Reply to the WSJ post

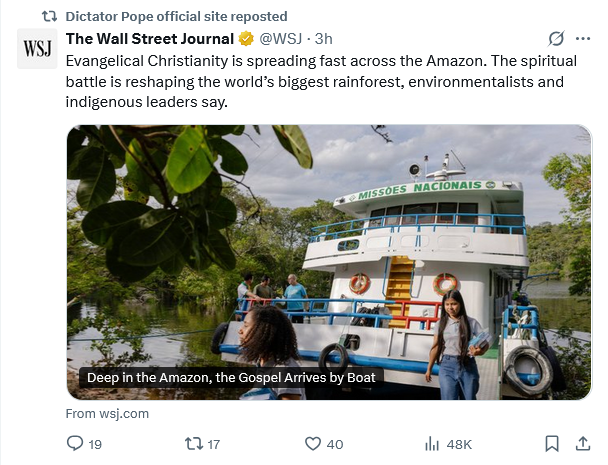point(75,444)
